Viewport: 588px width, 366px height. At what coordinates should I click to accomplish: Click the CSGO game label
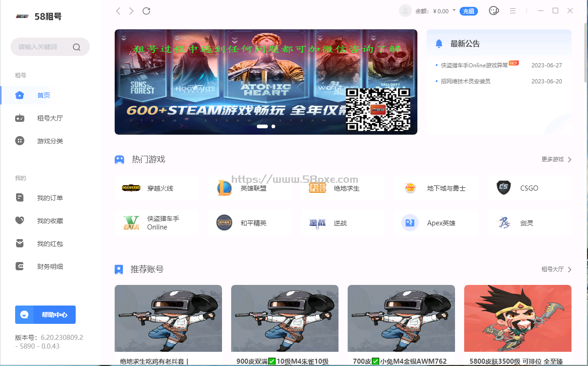[x=529, y=188]
